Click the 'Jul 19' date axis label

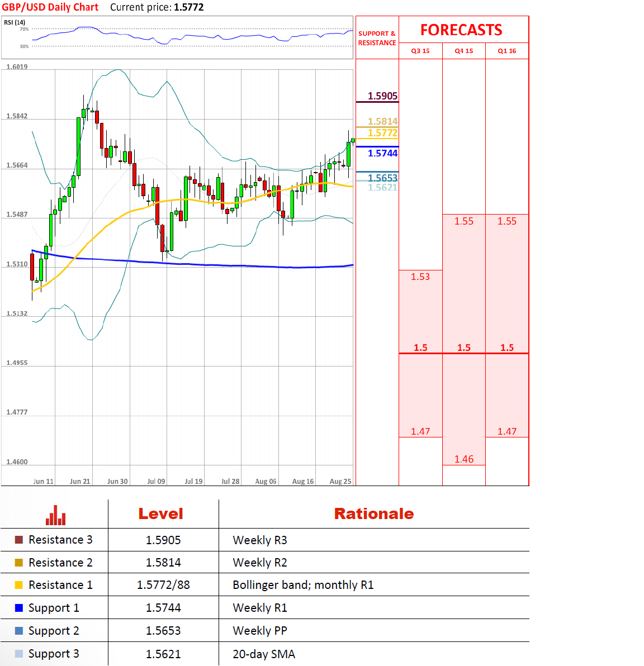tap(193, 481)
